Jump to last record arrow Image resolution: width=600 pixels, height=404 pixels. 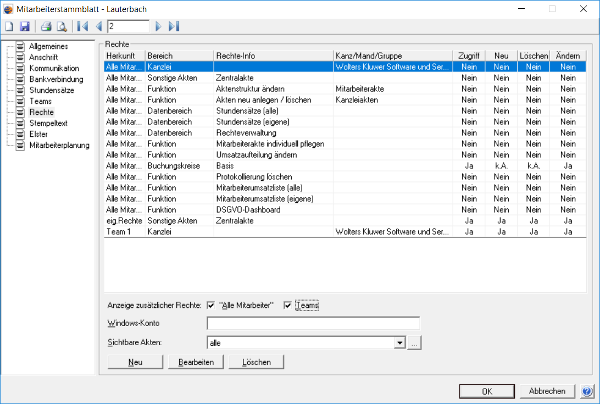click(x=174, y=26)
